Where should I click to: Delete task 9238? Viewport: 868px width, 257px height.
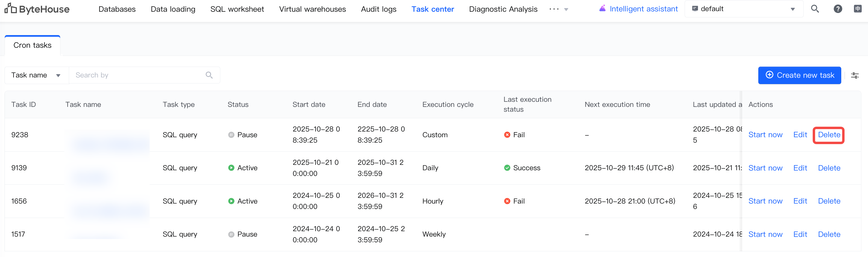pyautogui.click(x=829, y=135)
